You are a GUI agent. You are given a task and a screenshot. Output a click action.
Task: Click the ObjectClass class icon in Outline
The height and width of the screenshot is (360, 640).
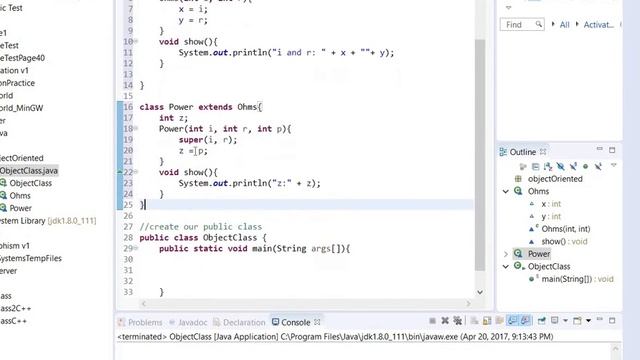coord(519,267)
